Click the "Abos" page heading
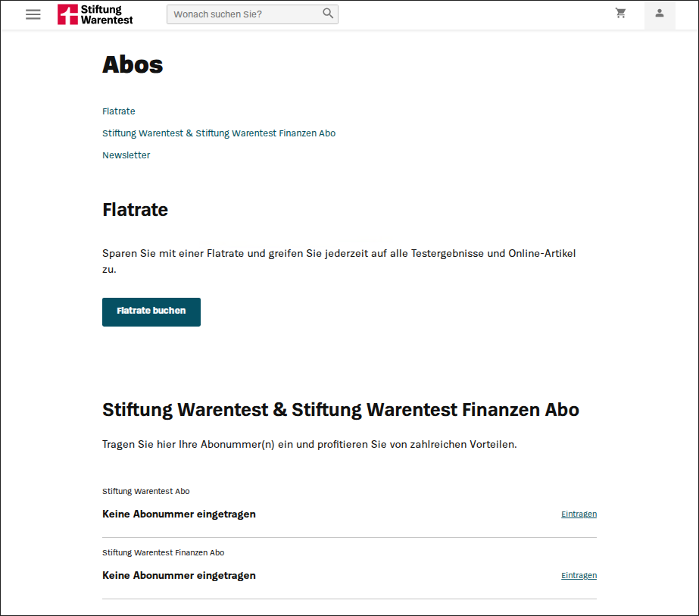699x616 pixels. click(x=133, y=65)
